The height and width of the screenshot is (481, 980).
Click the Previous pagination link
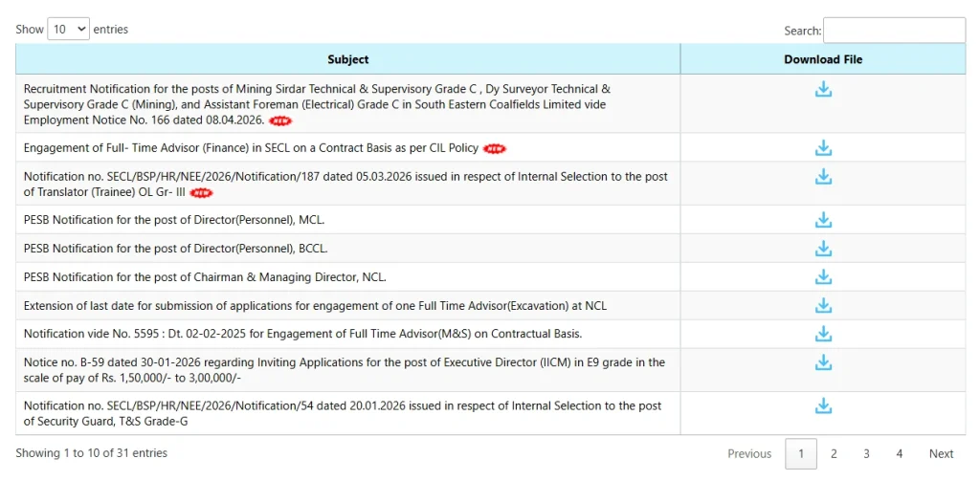[749, 454]
